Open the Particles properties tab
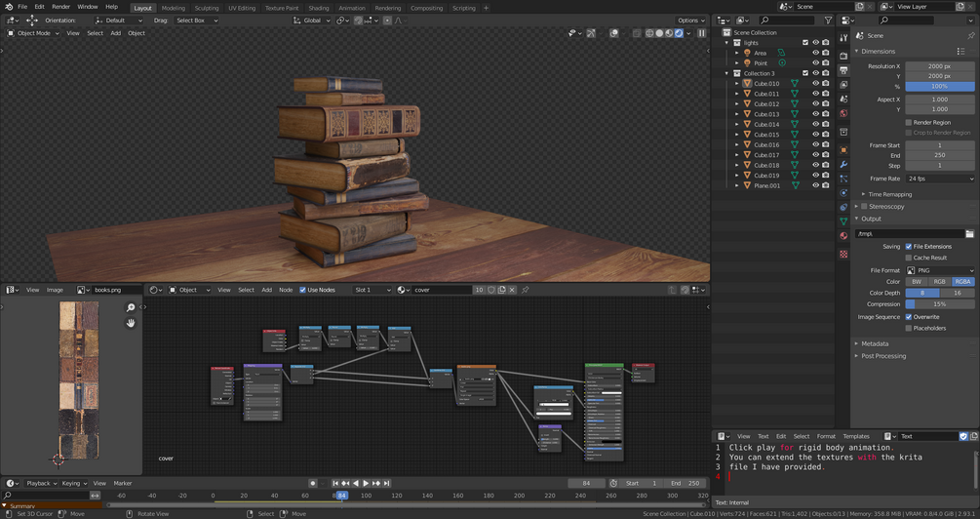Viewport: 980px width, 519px height. [843, 179]
